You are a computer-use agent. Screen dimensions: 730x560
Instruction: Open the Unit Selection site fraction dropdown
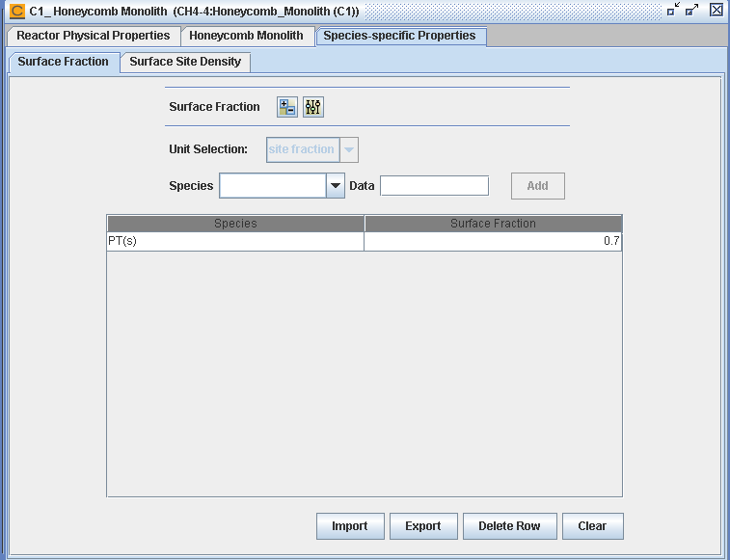[x=312, y=149]
